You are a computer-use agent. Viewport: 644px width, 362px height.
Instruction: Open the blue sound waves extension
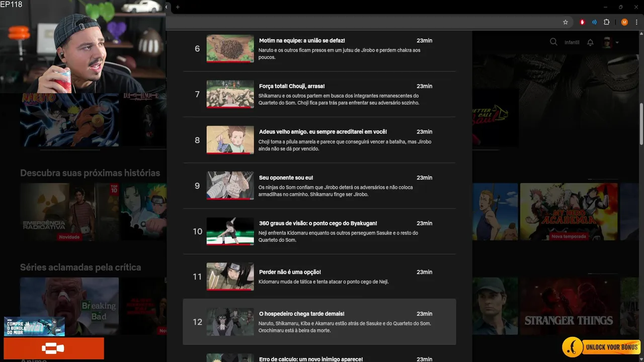click(594, 22)
